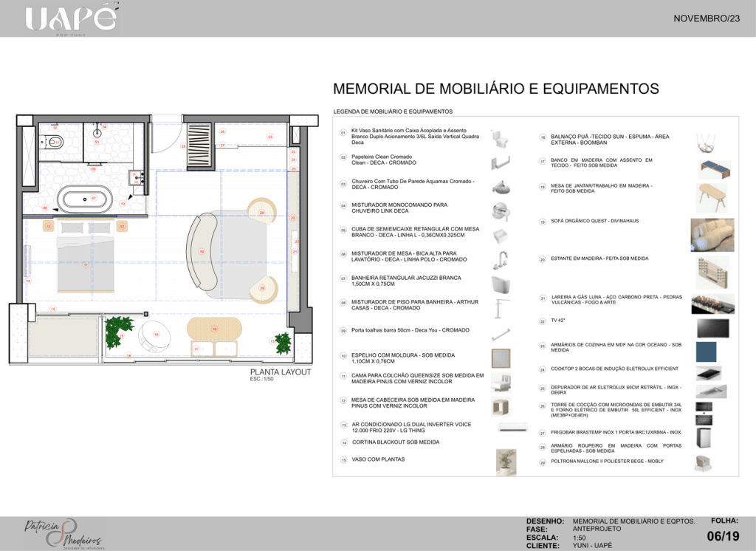756x551 pixels.
Task: Select the wooden dining table image
Action: 712,197
